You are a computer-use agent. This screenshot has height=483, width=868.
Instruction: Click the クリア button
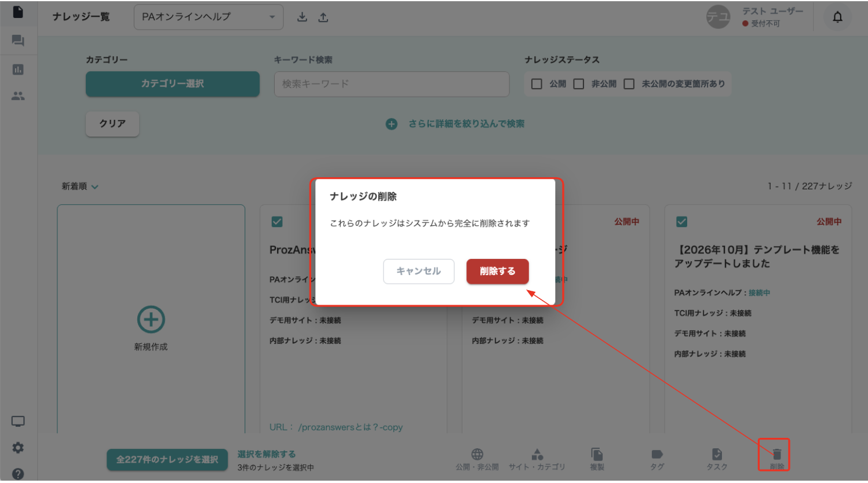112,124
